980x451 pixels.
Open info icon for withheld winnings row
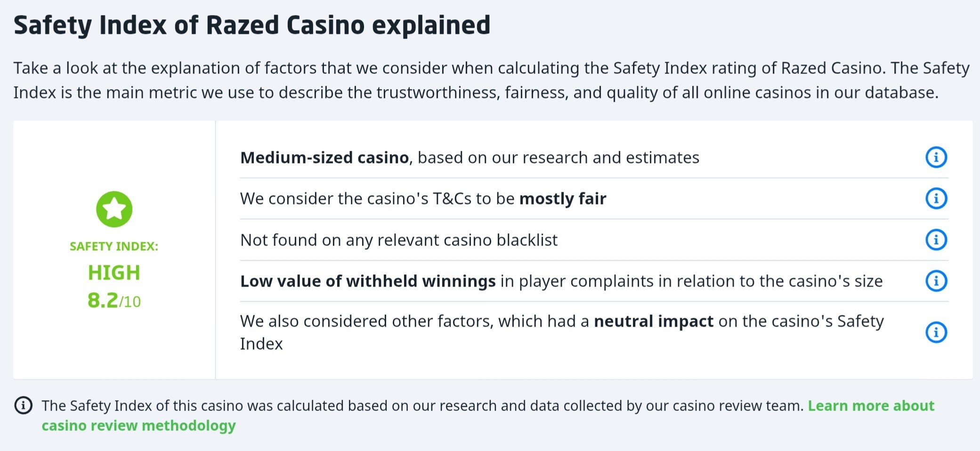pos(936,281)
